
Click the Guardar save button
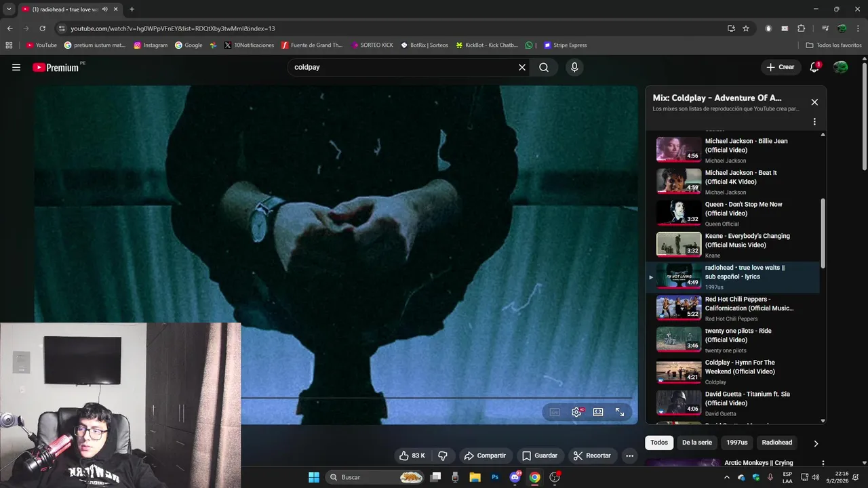[x=540, y=455]
